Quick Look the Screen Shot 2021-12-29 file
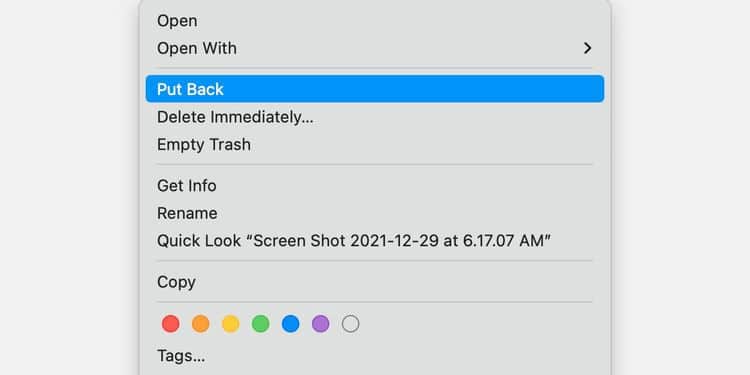 pyautogui.click(x=375, y=241)
